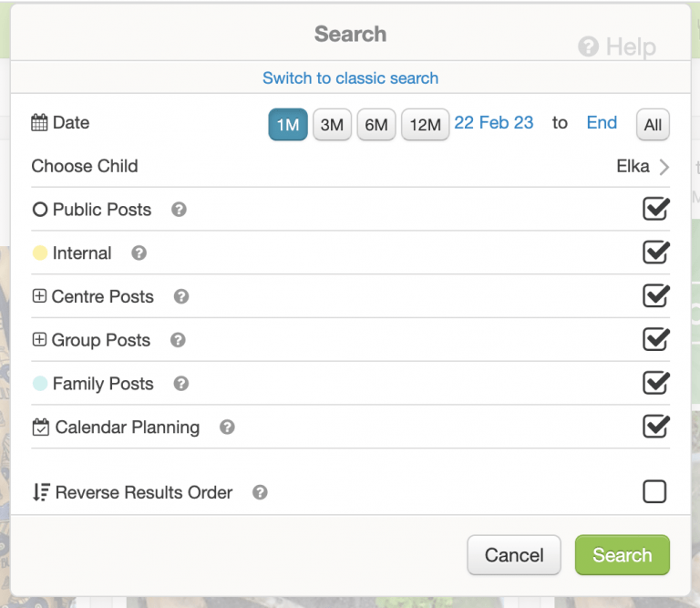Click the calendar icon next to Date
The height and width of the screenshot is (608, 700).
pos(39,123)
